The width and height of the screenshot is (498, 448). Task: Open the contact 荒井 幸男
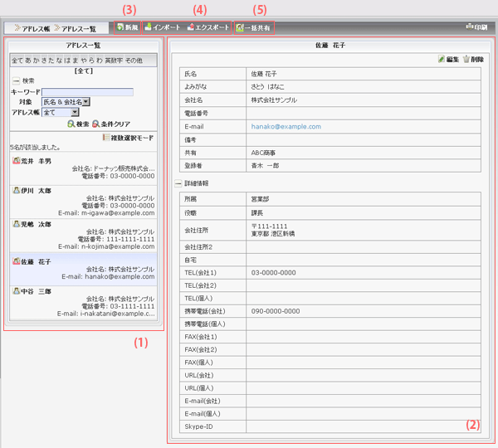(36, 161)
